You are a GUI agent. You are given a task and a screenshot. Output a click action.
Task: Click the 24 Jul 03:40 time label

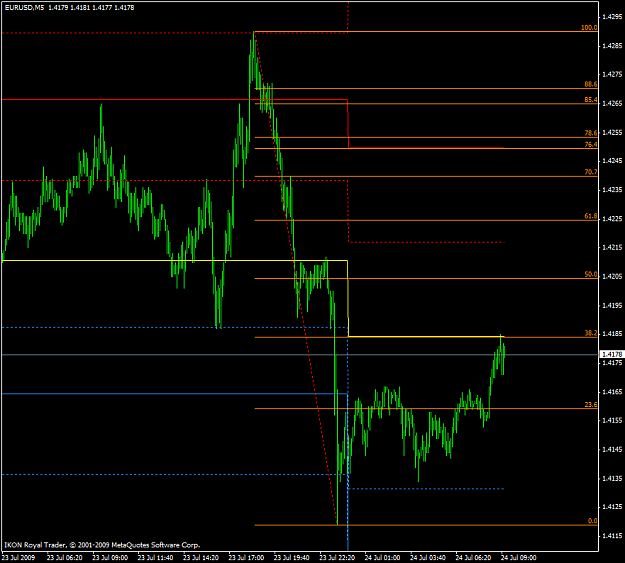tap(428, 557)
